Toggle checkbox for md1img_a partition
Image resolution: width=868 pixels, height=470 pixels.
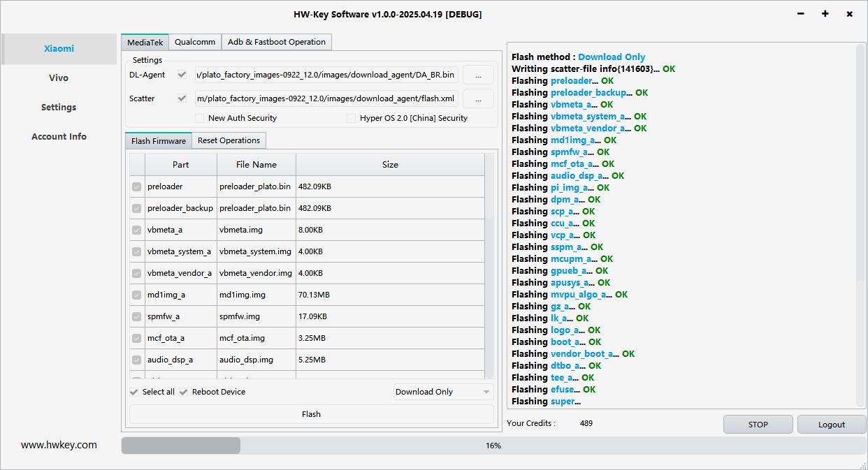pyautogui.click(x=137, y=295)
